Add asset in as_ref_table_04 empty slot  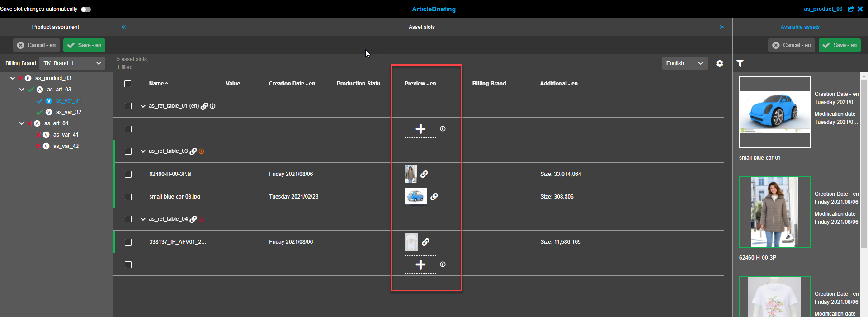[420, 265]
